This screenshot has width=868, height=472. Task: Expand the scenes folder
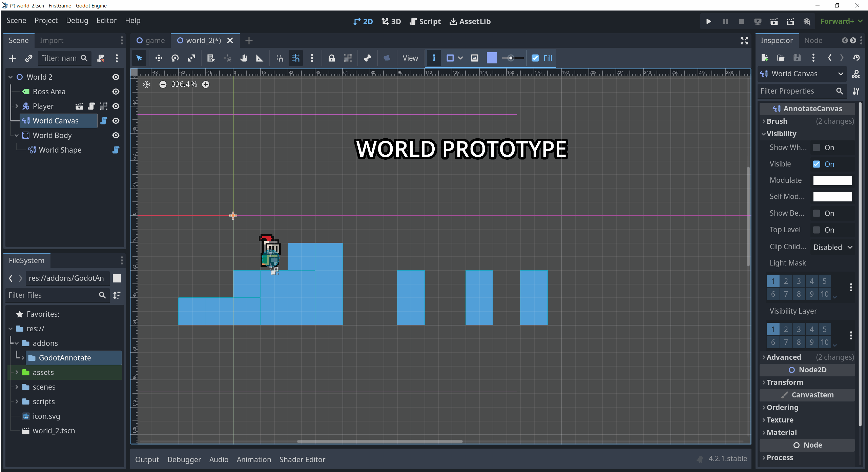(x=17, y=387)
